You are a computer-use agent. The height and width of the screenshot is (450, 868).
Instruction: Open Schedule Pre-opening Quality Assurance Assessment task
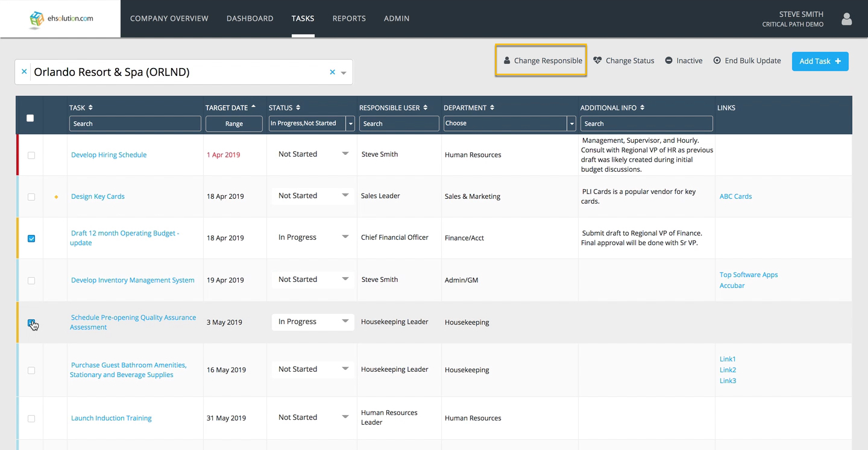pos(133,322)
